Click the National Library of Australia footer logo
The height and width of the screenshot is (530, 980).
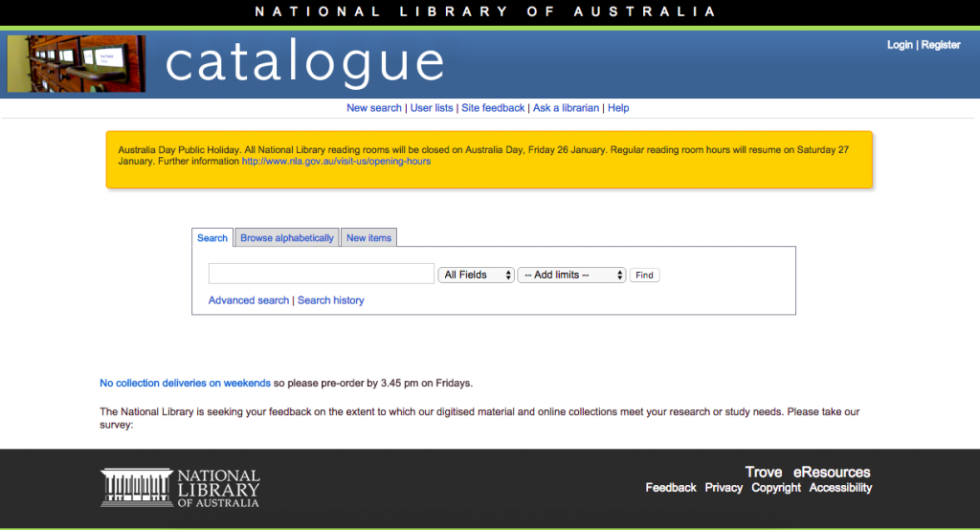pyautogui.click(x=180, y=488)
